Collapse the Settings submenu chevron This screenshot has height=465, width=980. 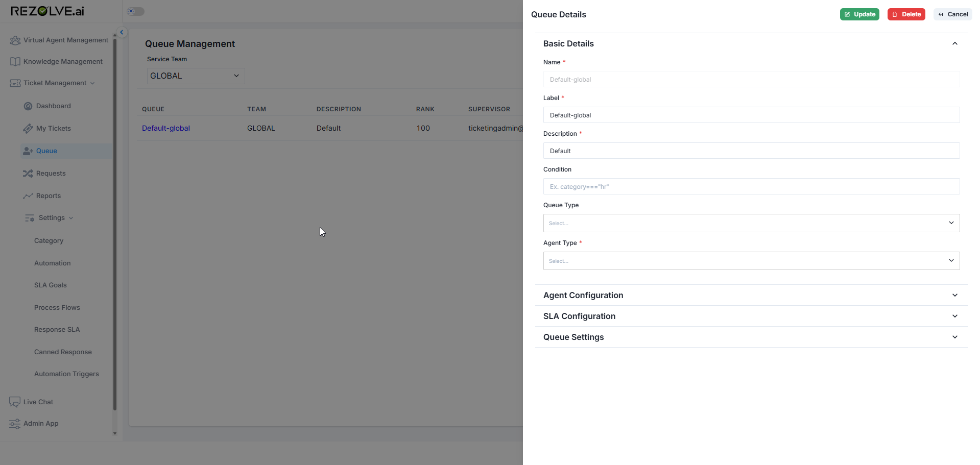[x=71, y=218]
